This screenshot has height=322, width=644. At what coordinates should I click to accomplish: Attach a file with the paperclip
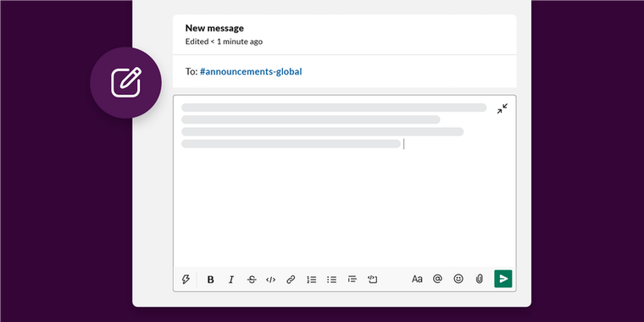[479, 280]
